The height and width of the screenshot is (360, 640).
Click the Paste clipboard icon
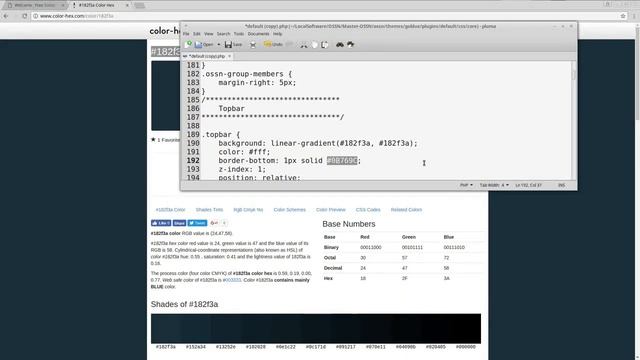point(324,44)
